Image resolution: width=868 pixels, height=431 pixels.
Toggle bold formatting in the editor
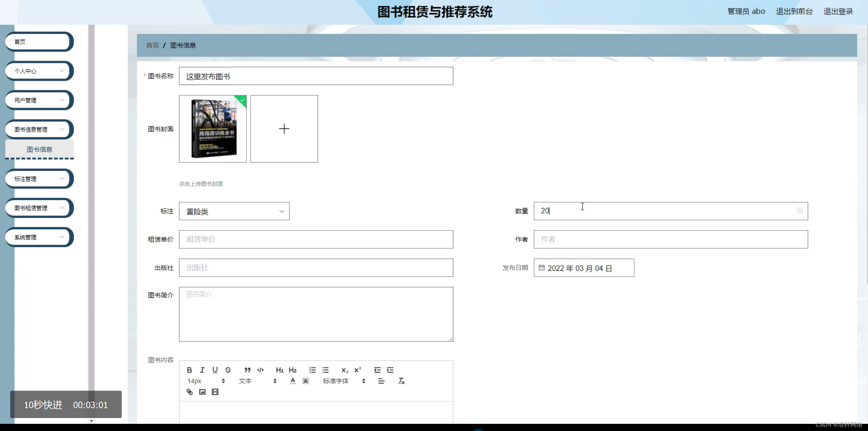pyautogui.click(x=189, y=370)
